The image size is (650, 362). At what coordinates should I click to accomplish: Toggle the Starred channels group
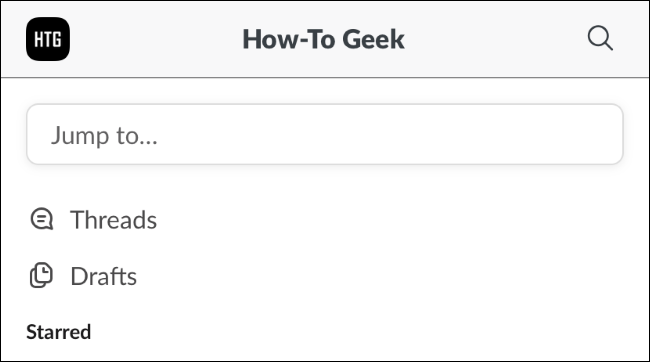pyautogui.click(x=58, y=332)
